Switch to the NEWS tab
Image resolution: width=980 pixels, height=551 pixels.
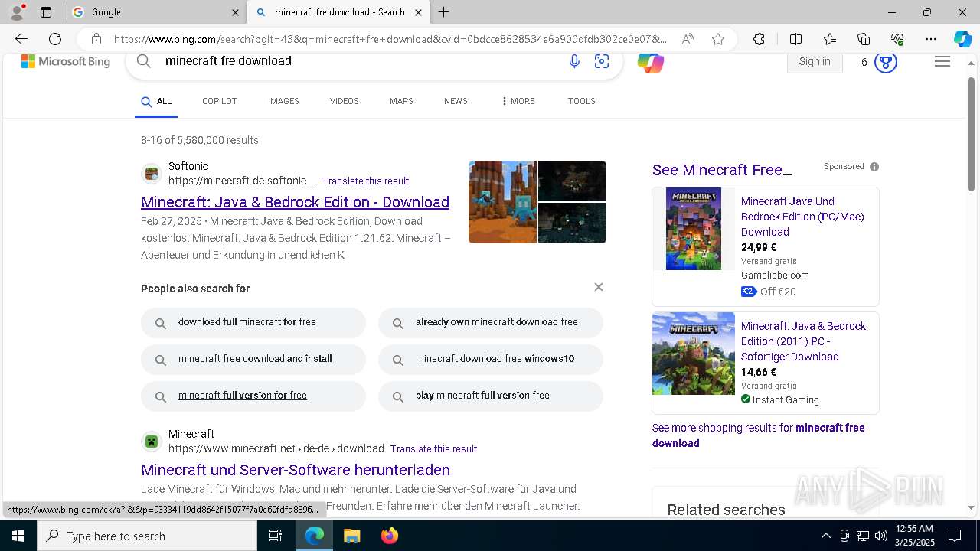[456, 101]
